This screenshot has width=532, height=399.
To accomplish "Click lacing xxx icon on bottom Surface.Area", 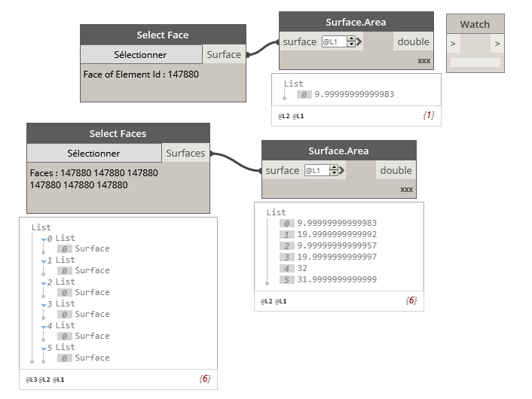I will pos(407,189).
